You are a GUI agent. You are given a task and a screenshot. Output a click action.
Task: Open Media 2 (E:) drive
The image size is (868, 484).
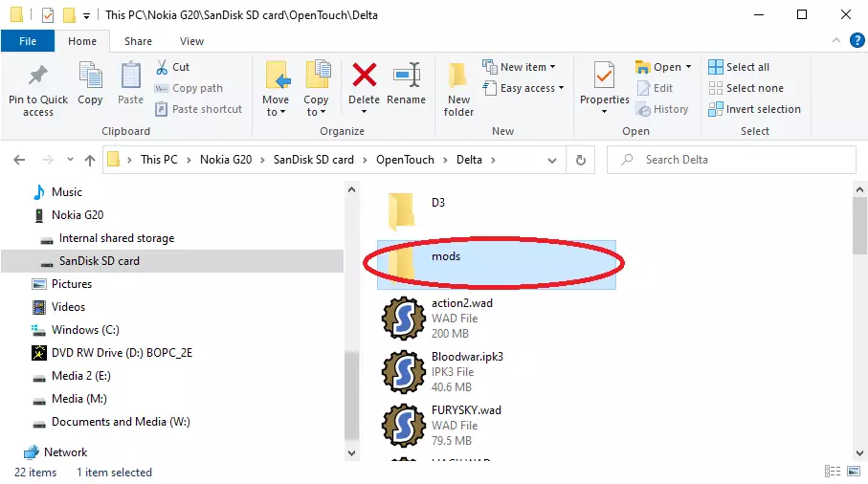tap(80, 376)
